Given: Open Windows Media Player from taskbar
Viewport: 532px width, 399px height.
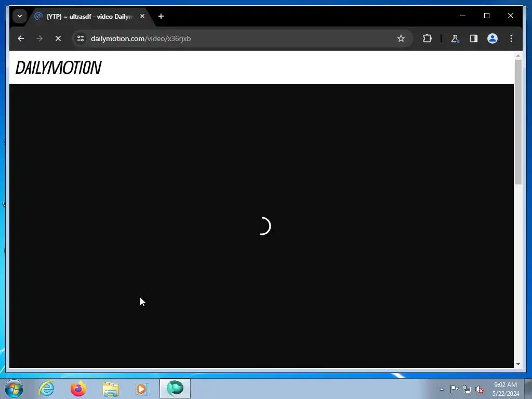Looking at the screenshot, I should pyautogui.click(x=142, y=389).
